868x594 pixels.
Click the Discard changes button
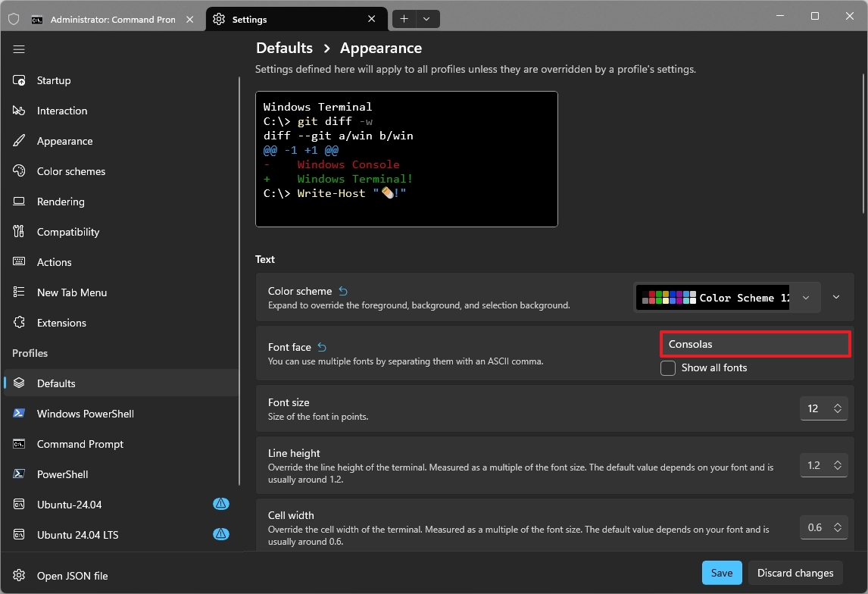pyautogui.click(x=795, y=573)
